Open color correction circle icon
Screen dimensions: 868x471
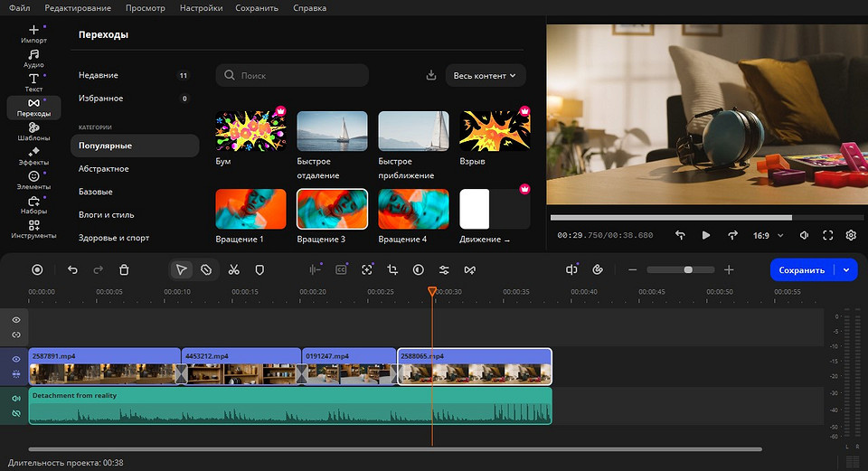point(419,269)
